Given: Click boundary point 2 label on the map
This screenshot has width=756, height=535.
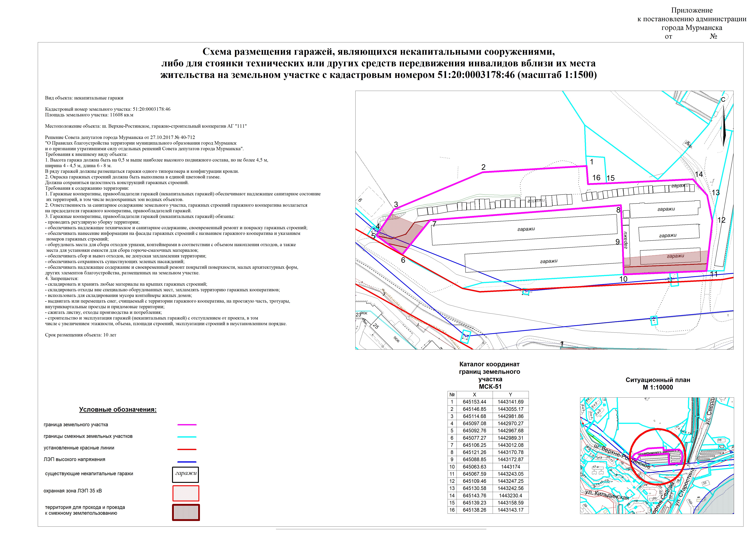Looking at the screenshot, I should pyautogui.click(x=483, y=167).
